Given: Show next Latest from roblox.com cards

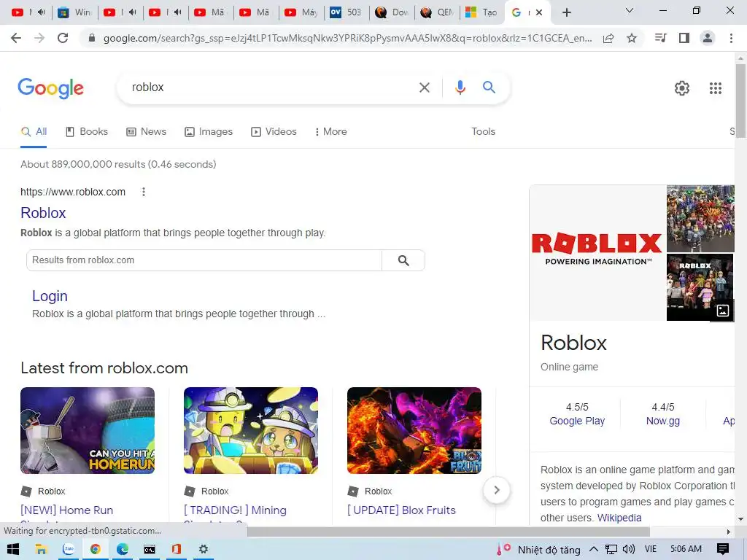Looking at the screenshot, I should pyautogui.click(x=496, y=490).
